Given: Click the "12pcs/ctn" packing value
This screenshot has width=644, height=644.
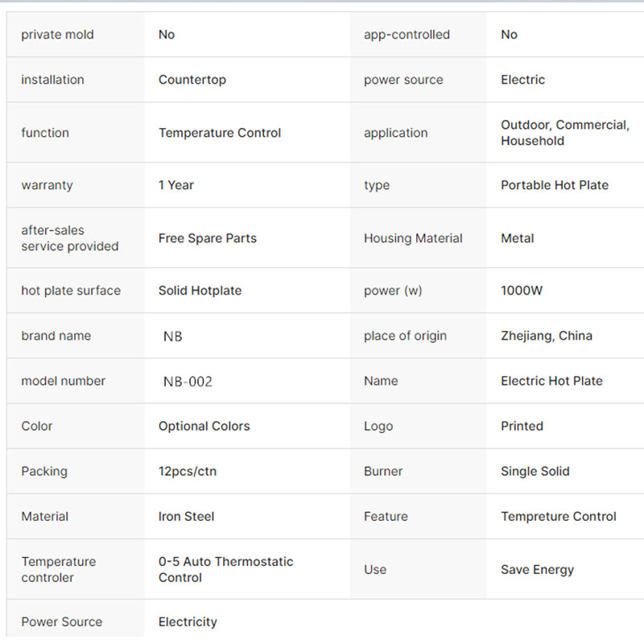Looking at the screenshot, I should point(188,471).
